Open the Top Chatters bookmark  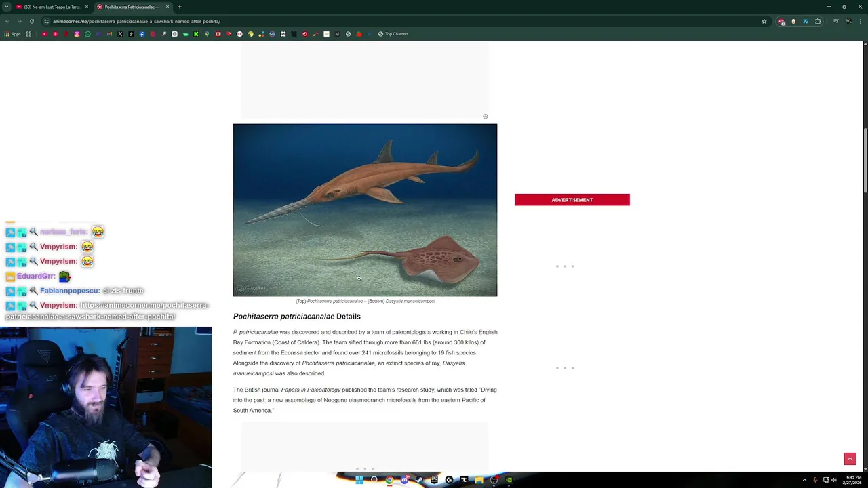[x=393, y=34]
